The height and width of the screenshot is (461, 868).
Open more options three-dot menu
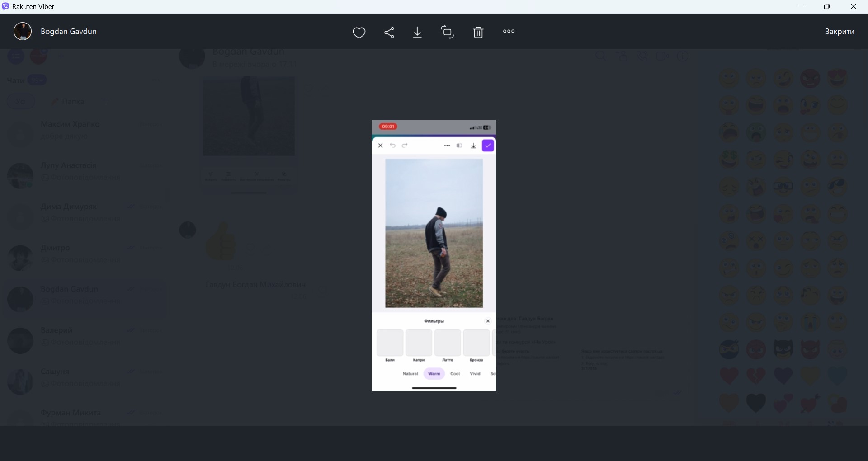point(509,32)
